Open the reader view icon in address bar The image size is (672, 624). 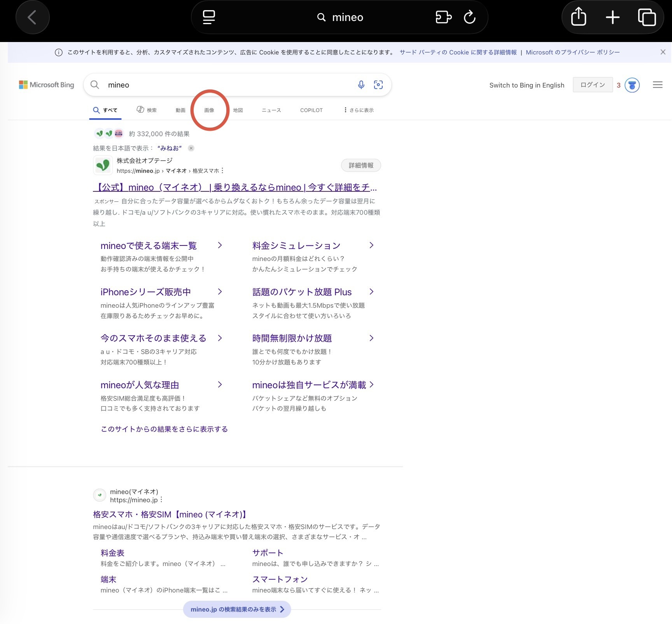[x=209, y=18]
